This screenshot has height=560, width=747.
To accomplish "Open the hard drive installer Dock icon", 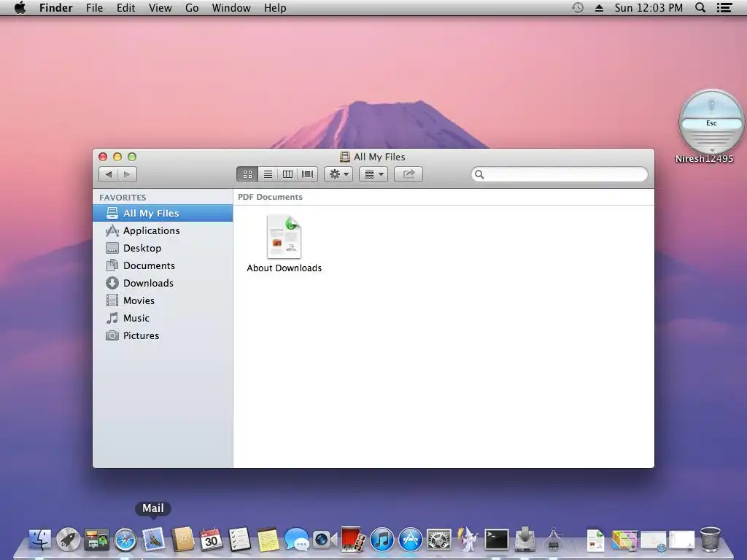I will point(525,540).
